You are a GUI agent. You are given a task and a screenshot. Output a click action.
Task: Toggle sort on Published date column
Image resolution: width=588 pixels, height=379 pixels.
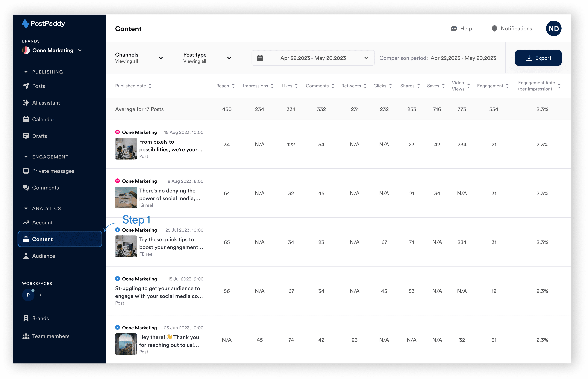point(150,86)
